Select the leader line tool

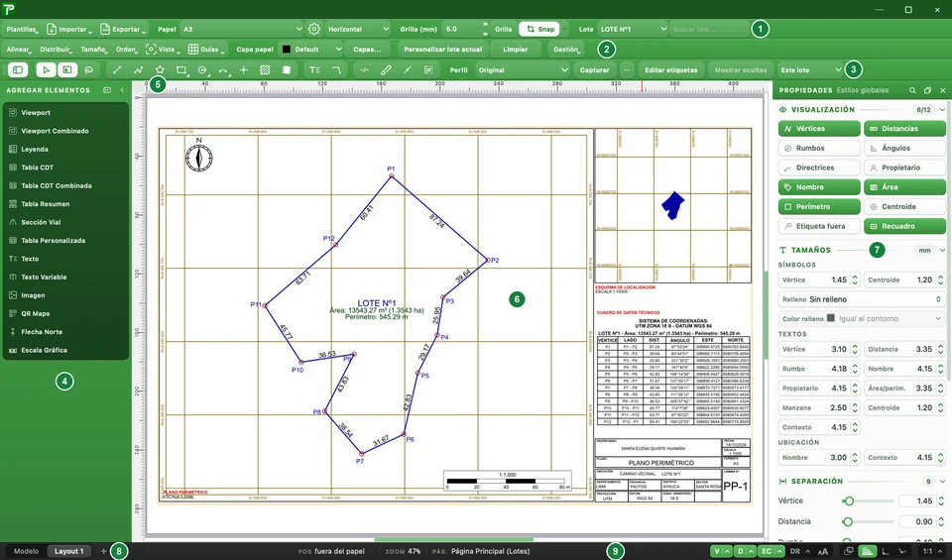(x=336, y=70)
